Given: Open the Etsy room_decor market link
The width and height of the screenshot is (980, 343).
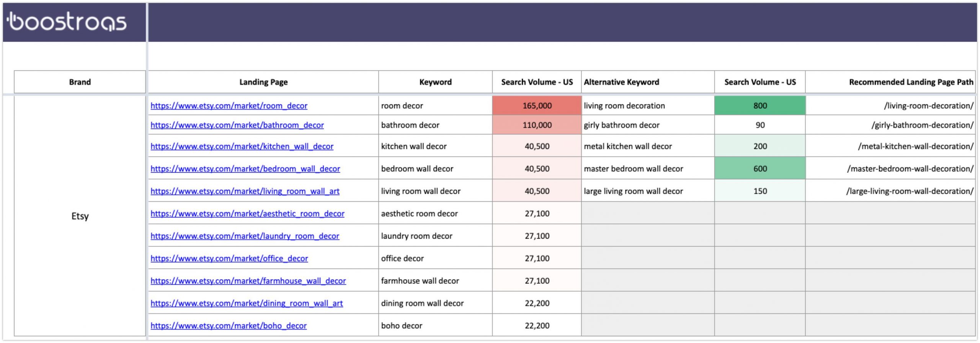Looking at the screenshot, I should tap(229, 106).
